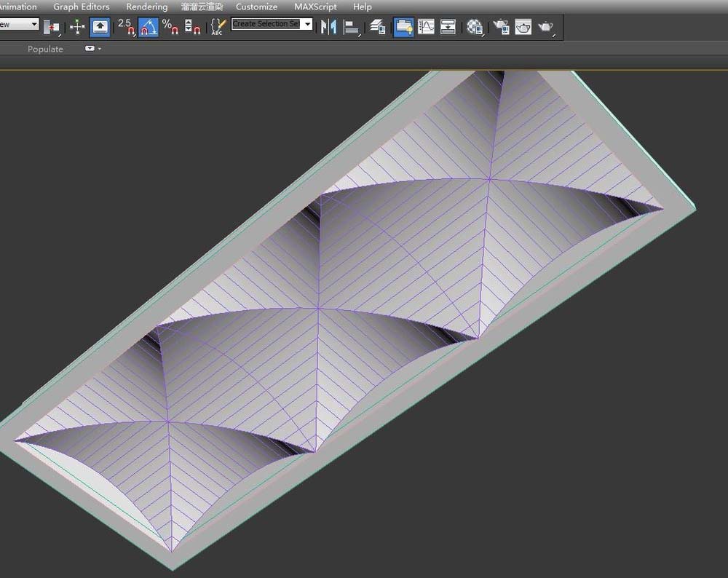Open the Reference Coordinate System dropdown
Screen dimensions: 728x578
20,23
